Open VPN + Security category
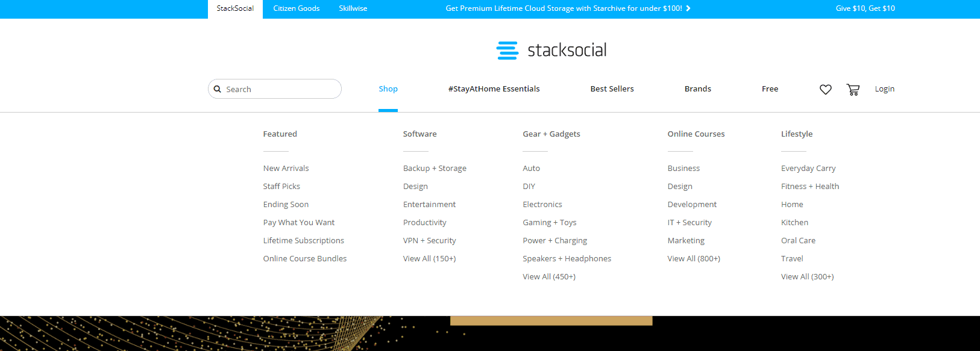Screen dimensions: 980x351 tap(429, 240)
